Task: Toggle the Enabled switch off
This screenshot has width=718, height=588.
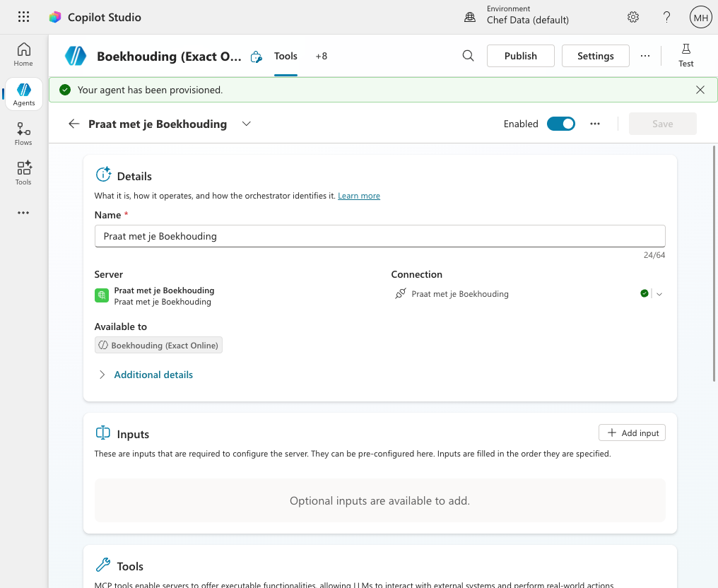Action: [x=561, y=124]
